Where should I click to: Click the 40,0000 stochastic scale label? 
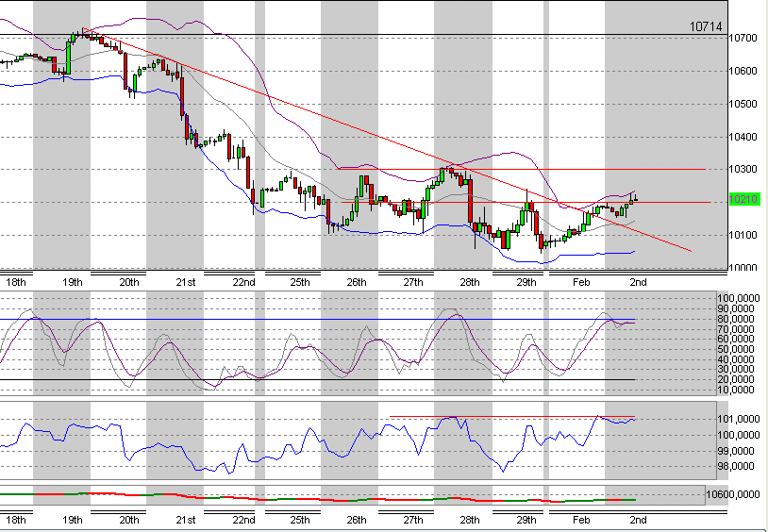(736, 359)
